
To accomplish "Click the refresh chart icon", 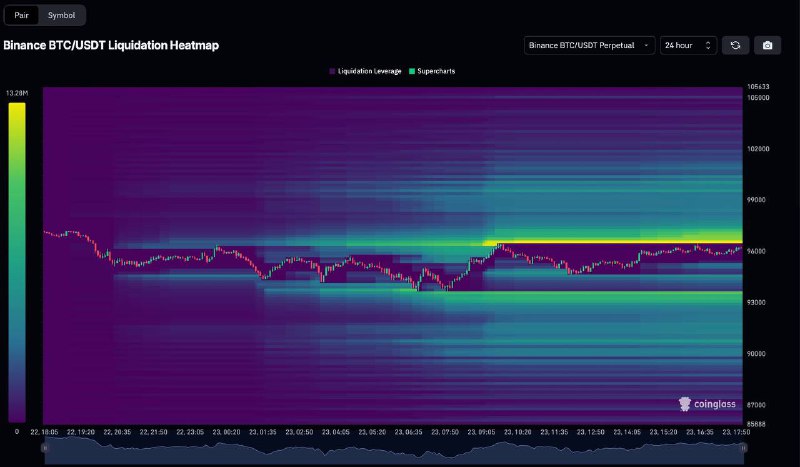I will 735,45.
